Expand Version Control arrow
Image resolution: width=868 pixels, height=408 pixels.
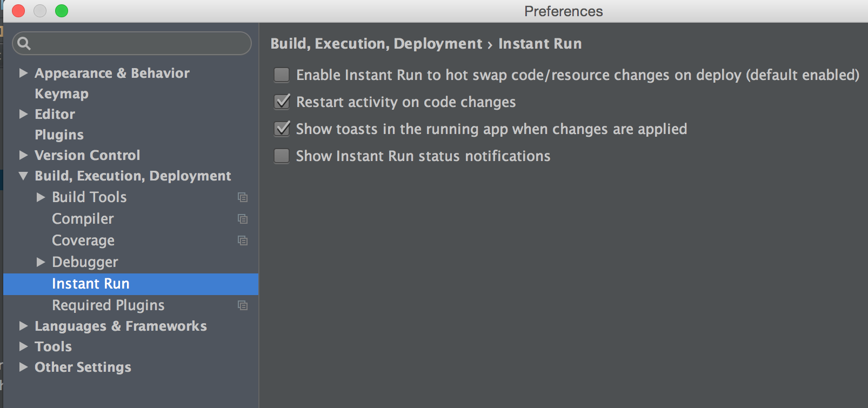tap(23, 155)
